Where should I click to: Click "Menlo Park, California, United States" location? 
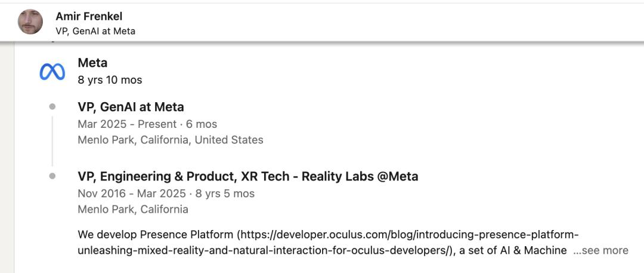tap(170, 140)
